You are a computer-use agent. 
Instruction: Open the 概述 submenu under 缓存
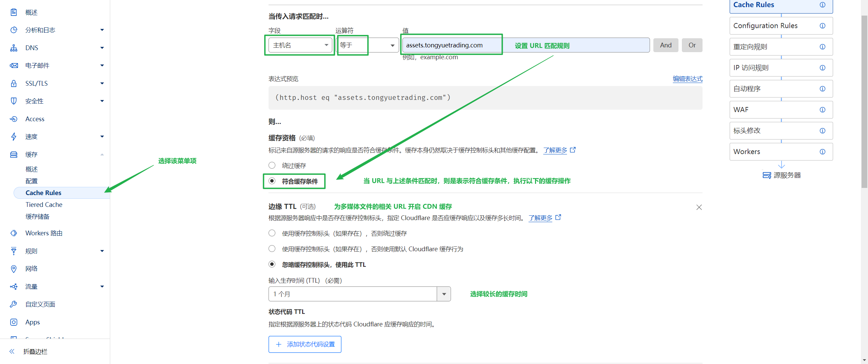(32, 169)
